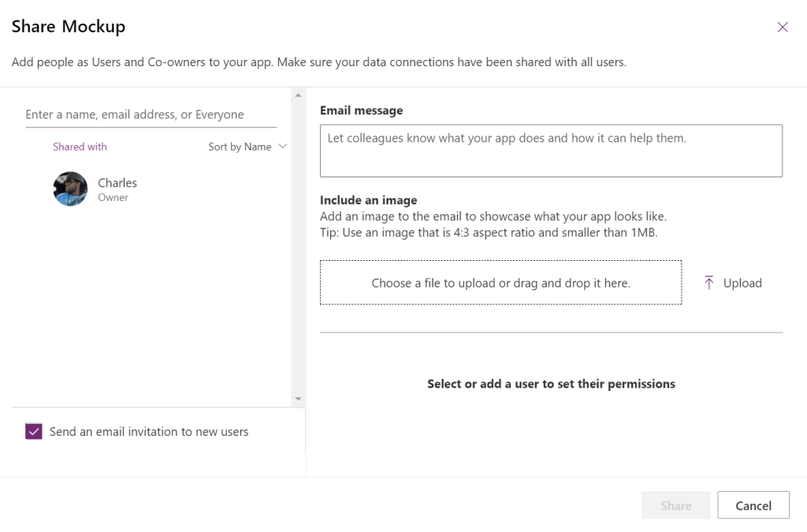
Task: Click the checkbox checkmark icon for email invitations
Action: (32, 431)
